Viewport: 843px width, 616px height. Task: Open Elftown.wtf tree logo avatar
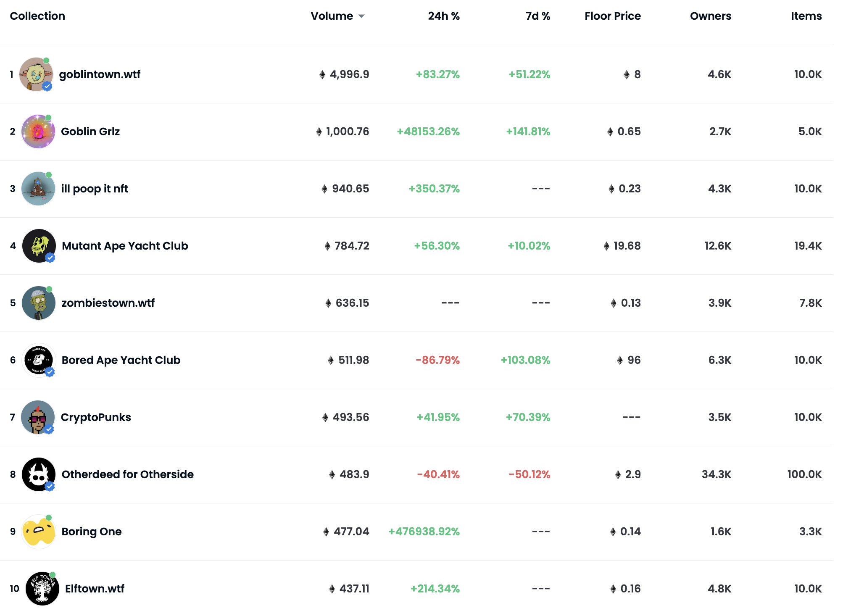coord(42,589)
